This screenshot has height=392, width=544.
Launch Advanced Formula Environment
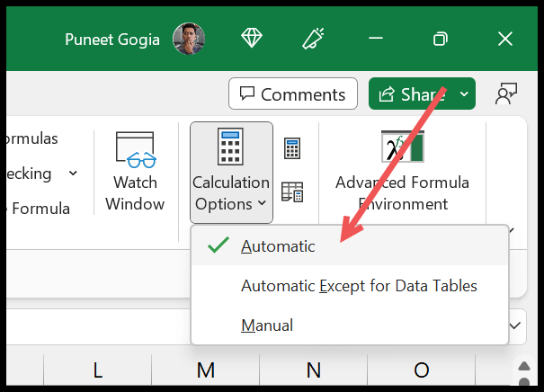pos(402,171)
